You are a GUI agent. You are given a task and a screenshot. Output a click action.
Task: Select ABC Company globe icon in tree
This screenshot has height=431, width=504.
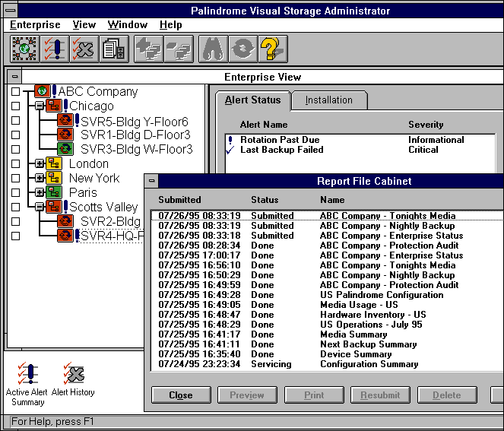tap(42, 91)
